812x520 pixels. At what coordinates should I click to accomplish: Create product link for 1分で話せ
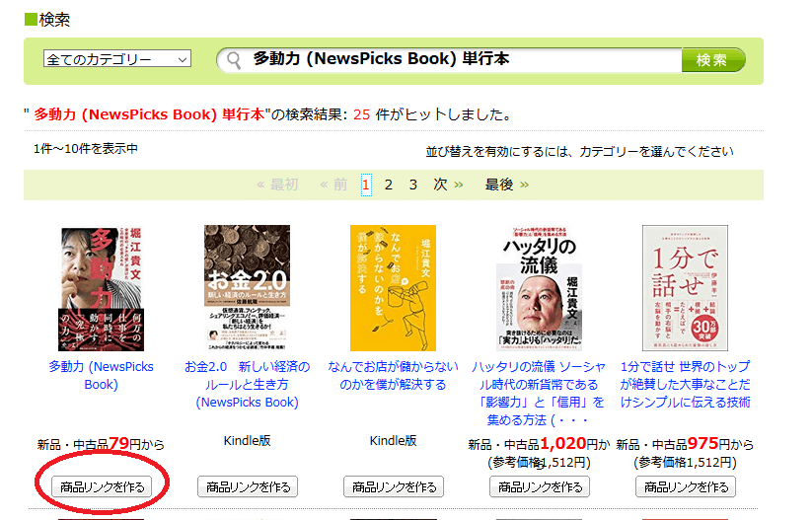[x=686, y=486]
